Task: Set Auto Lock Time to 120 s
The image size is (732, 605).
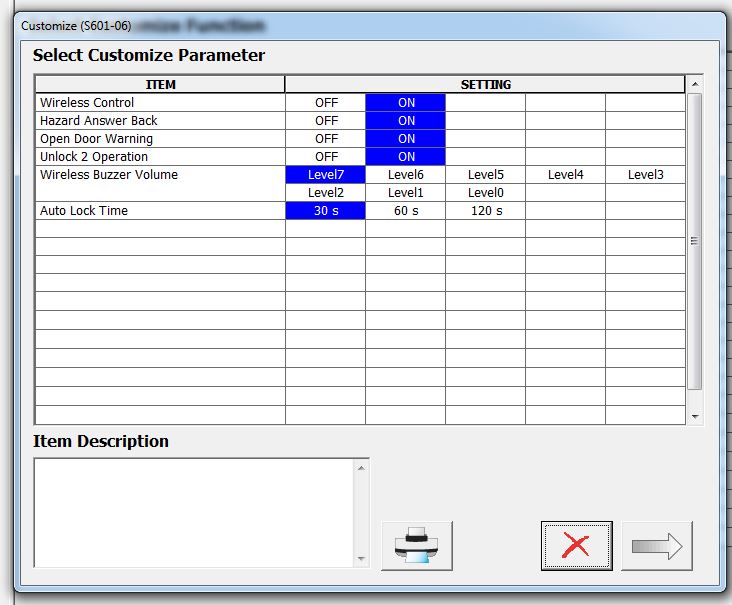Action: click(x=486, y=211)
